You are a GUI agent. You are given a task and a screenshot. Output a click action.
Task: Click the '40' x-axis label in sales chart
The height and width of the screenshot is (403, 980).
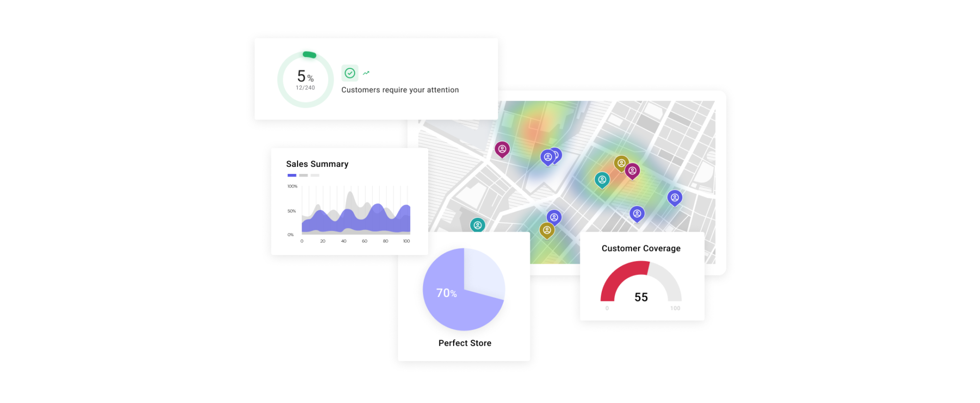click(x=344, y=241)
